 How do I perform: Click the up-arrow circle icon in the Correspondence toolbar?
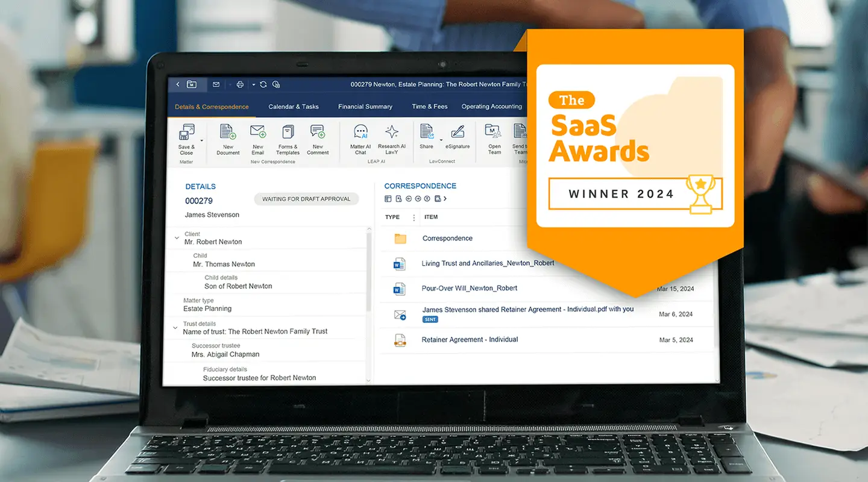(427, 199)
